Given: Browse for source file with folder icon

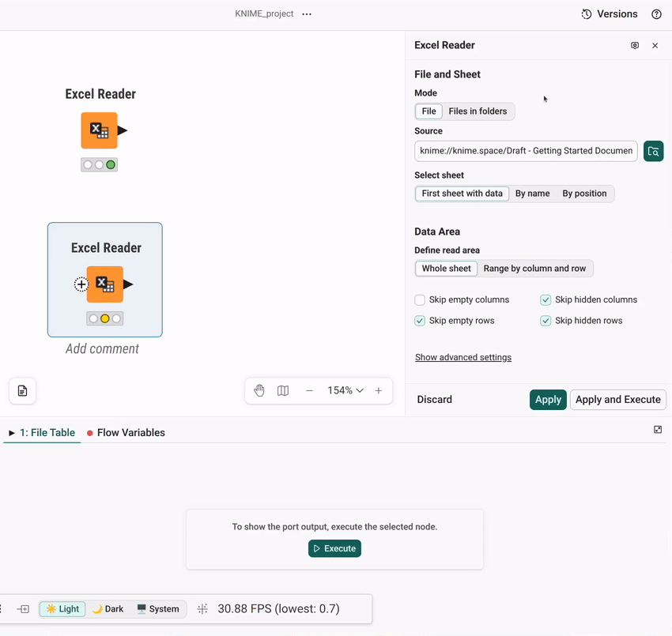Looking at the screenshot, I should [x=653, y=151].
